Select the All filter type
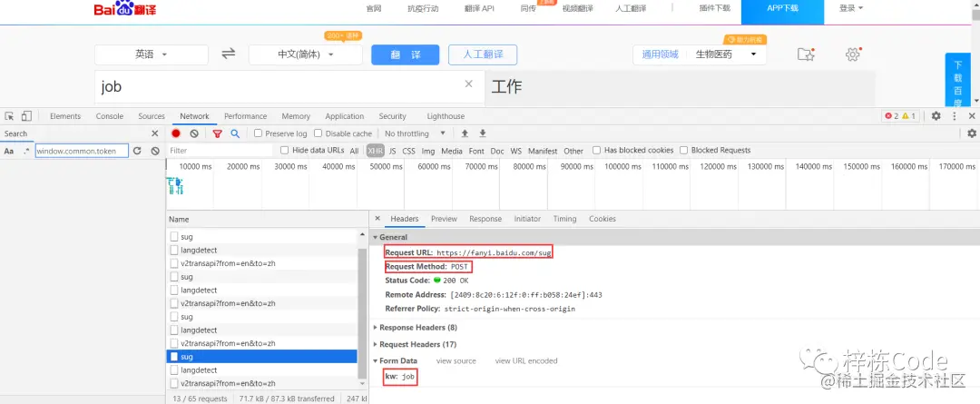The width and height of the screenshot is (980, 404). point(355,151)
